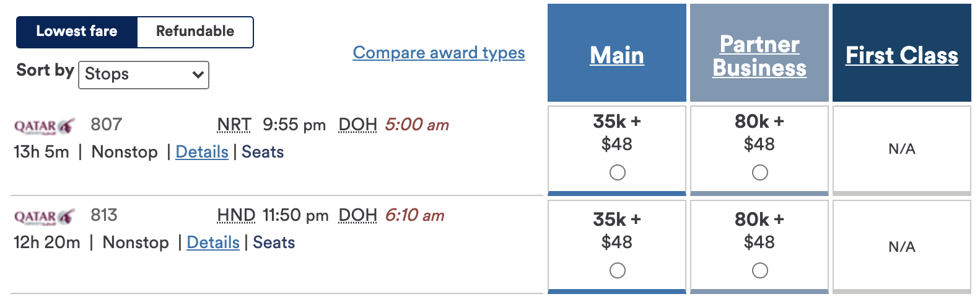This screenshot has width=980, height=299.
Task: Select Main 35k fare for flight 813
Action: click(x=617, y=270)
